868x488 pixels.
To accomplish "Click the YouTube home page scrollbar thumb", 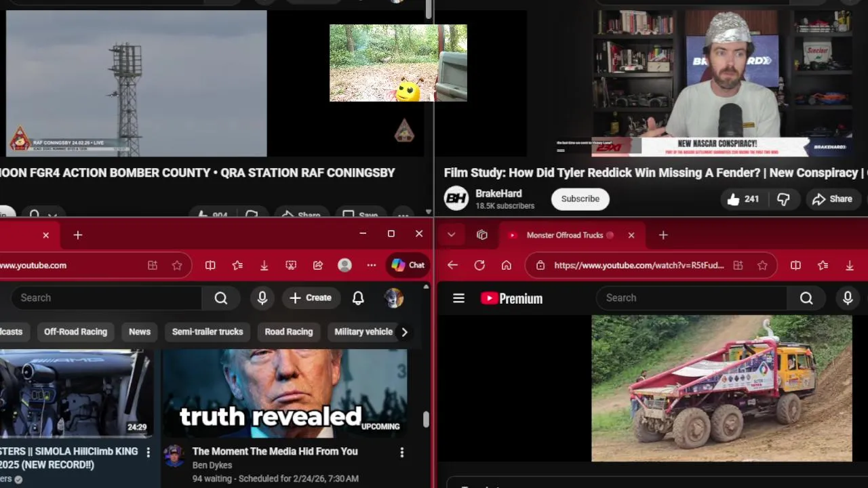I will (x=426, y=419).
